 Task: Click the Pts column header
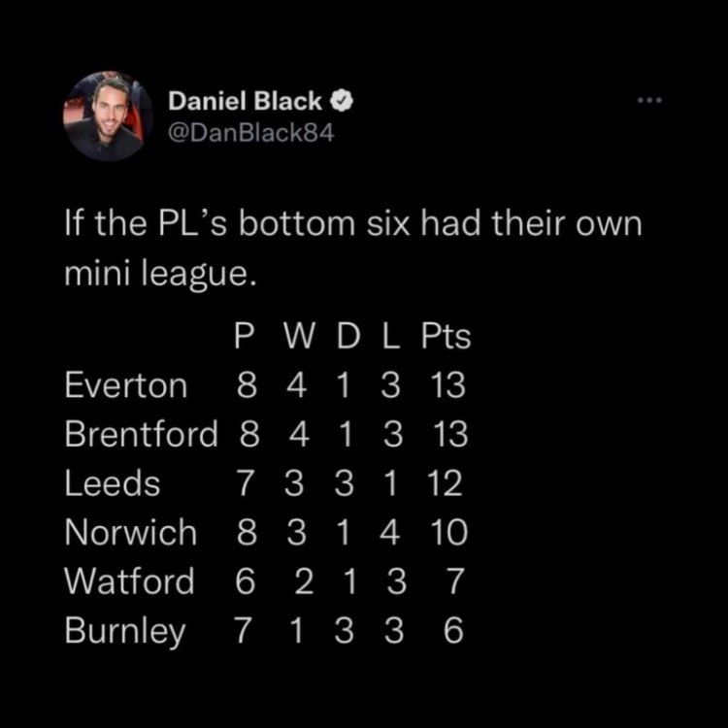coord(446,338)
